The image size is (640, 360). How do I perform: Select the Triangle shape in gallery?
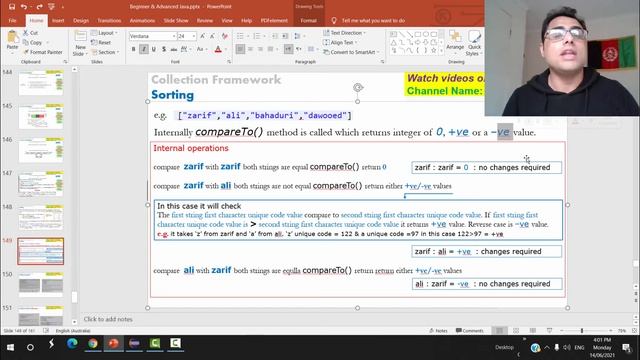[x=393, y=42]
